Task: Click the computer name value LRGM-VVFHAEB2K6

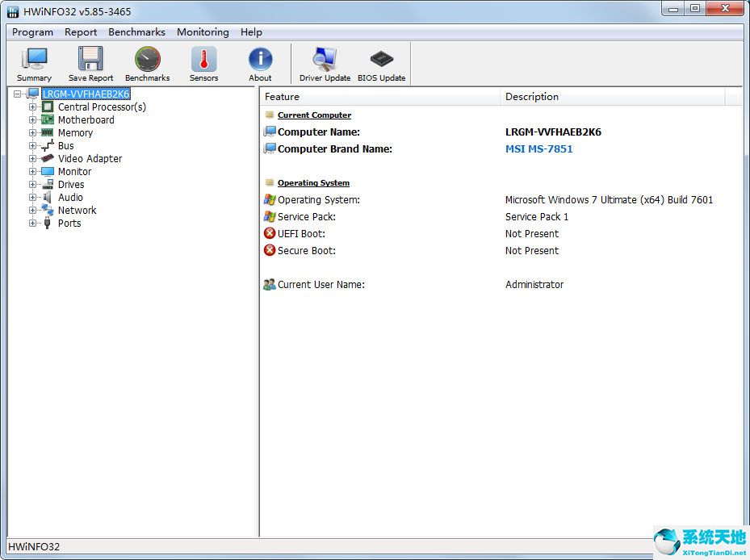Action: pyautogui.click(x=553, y=132)
